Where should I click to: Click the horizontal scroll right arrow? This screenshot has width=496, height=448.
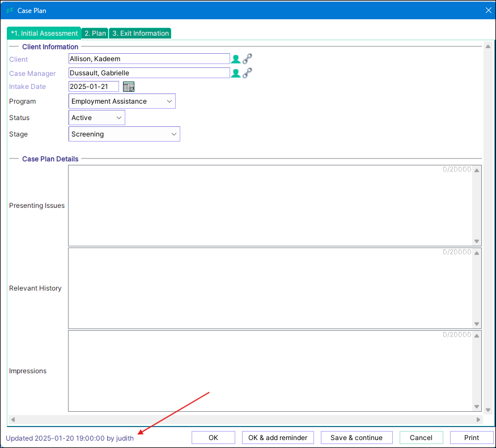(478, 420)
